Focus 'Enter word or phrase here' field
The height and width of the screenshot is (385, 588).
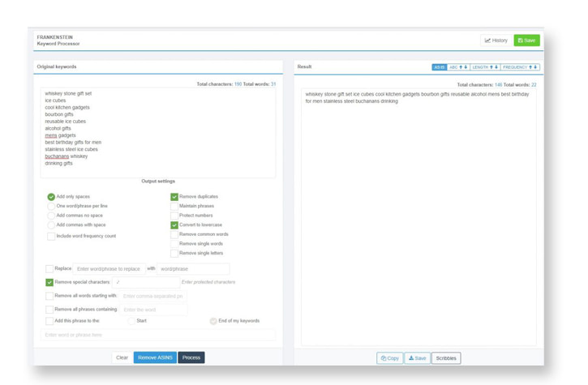point(158,335)
